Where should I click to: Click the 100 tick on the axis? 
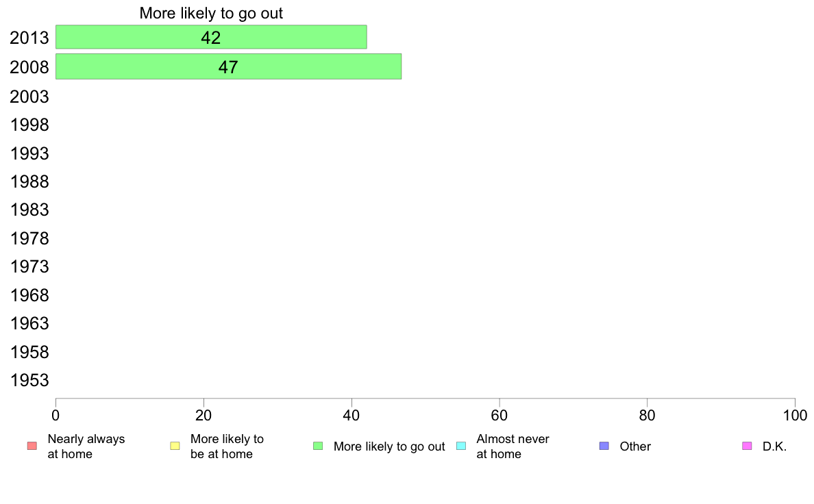tap(795, 415)
